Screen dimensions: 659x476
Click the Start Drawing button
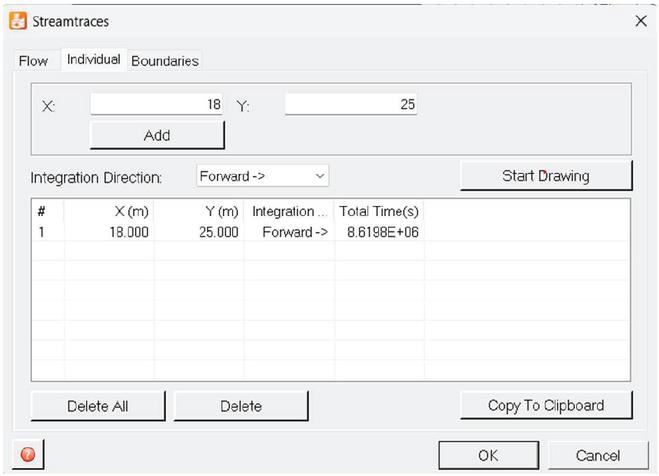pos(545,176)
